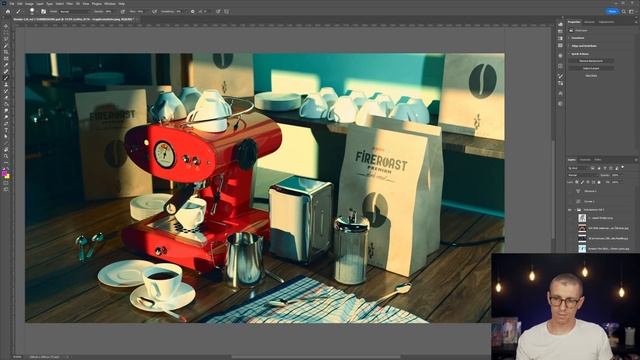Click the blue Share button
Viewport: 640px width, 360px height.
coord(612,11)
